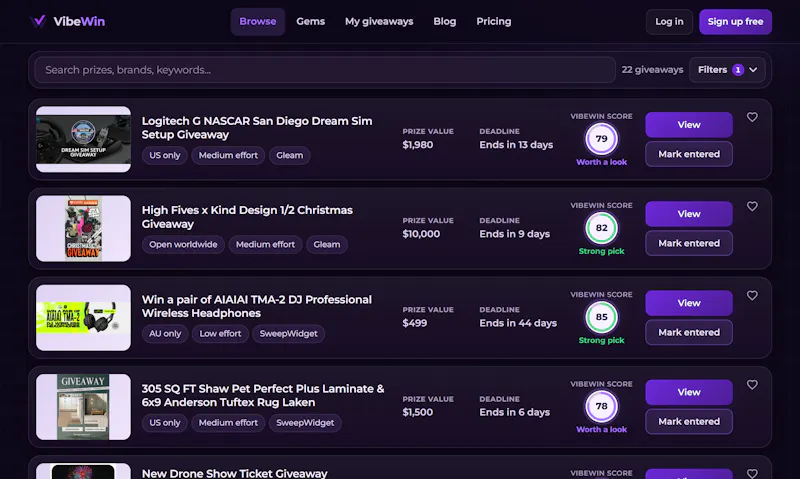800x479 pixels.
Task: Open the Christmas Giveaway poster thumbnail
Action: tap(83, 229)
